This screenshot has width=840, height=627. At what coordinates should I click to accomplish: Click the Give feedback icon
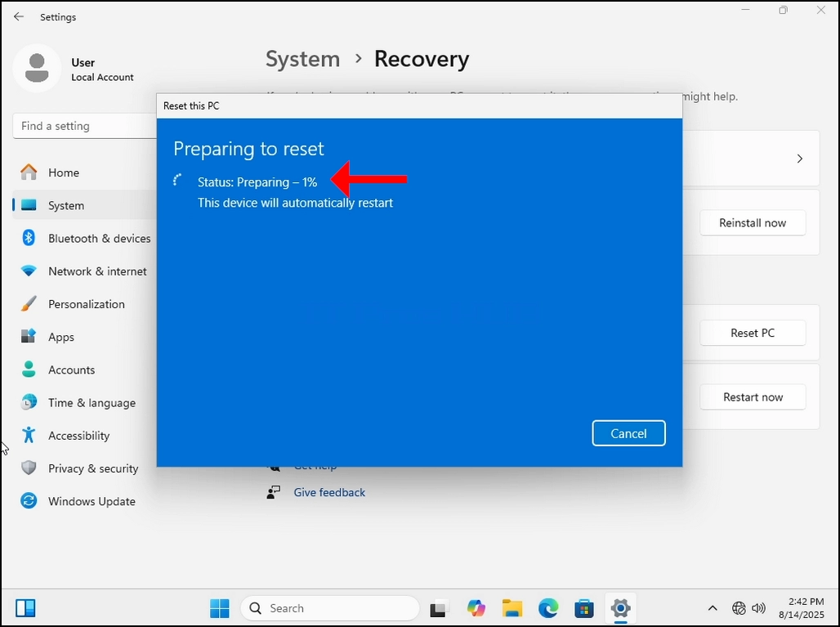tap(273, 492)
